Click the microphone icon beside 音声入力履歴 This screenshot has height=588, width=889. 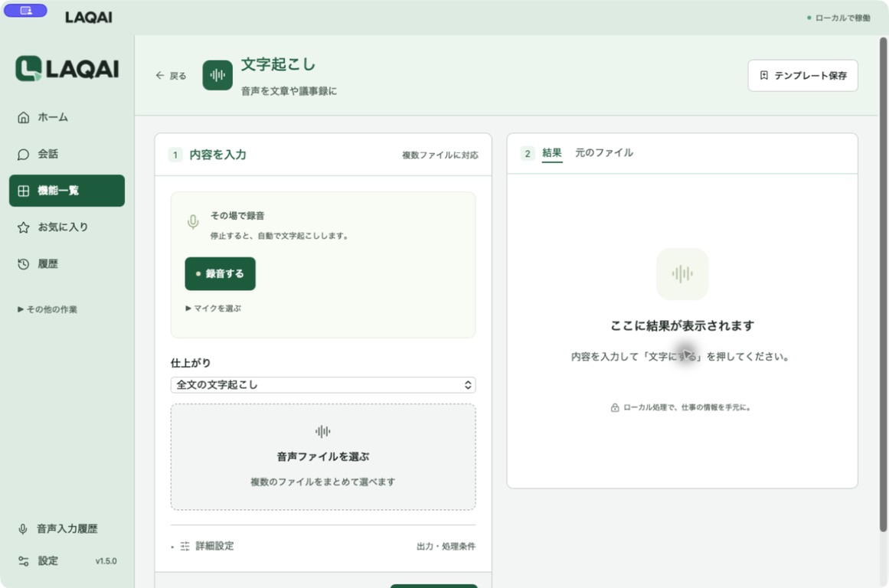point(23,529)
